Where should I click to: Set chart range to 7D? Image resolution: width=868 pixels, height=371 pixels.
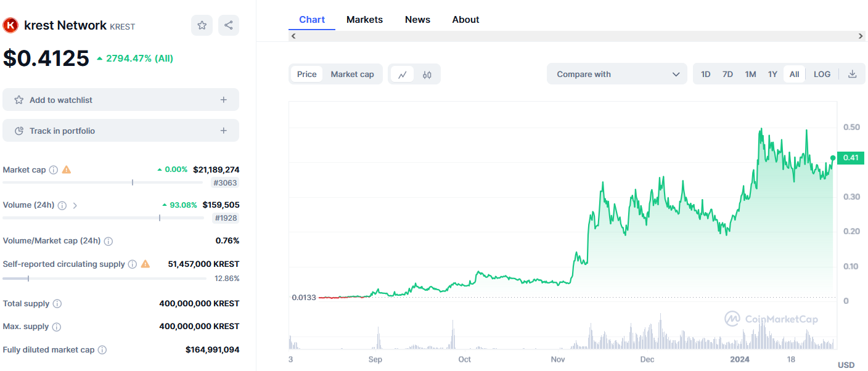pyautogui.click(x=727, y=74)
